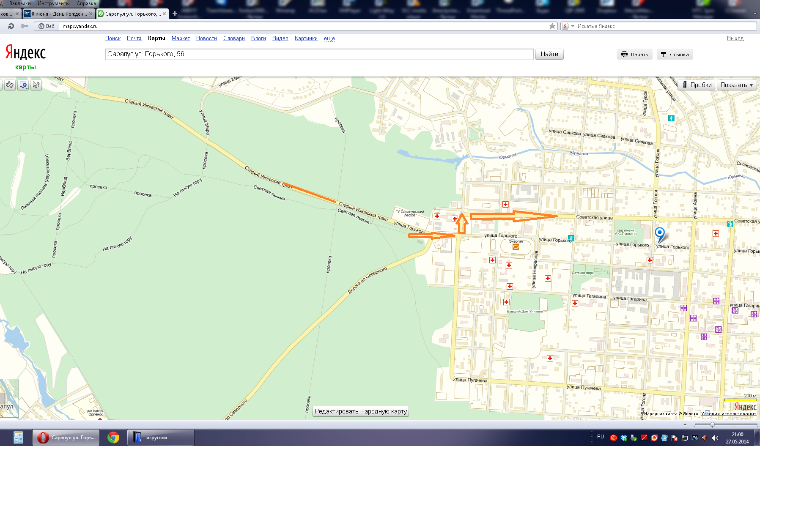This screenshot has height=528, width=812.
Task: Click Редактировать Народную карту button
Action: (361, 411)
